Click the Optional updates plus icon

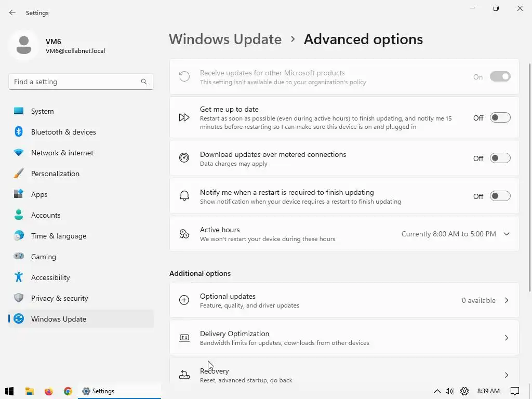click(184, 300)
